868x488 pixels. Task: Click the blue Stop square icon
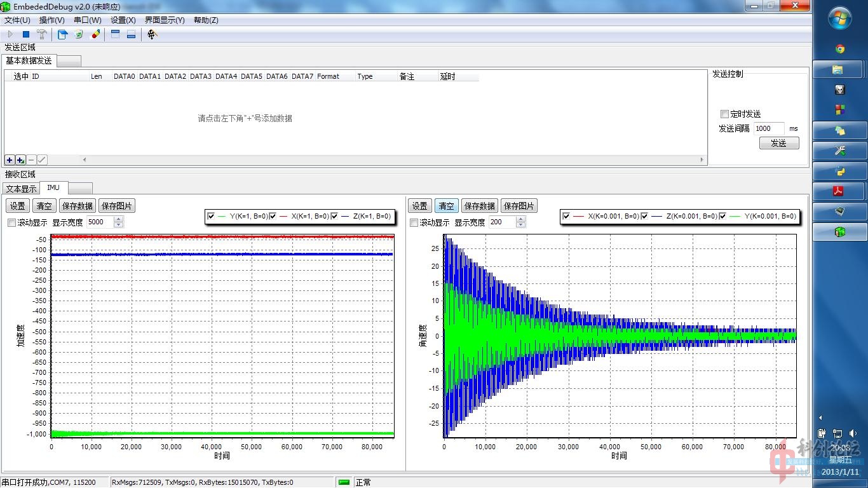[26, 34]
